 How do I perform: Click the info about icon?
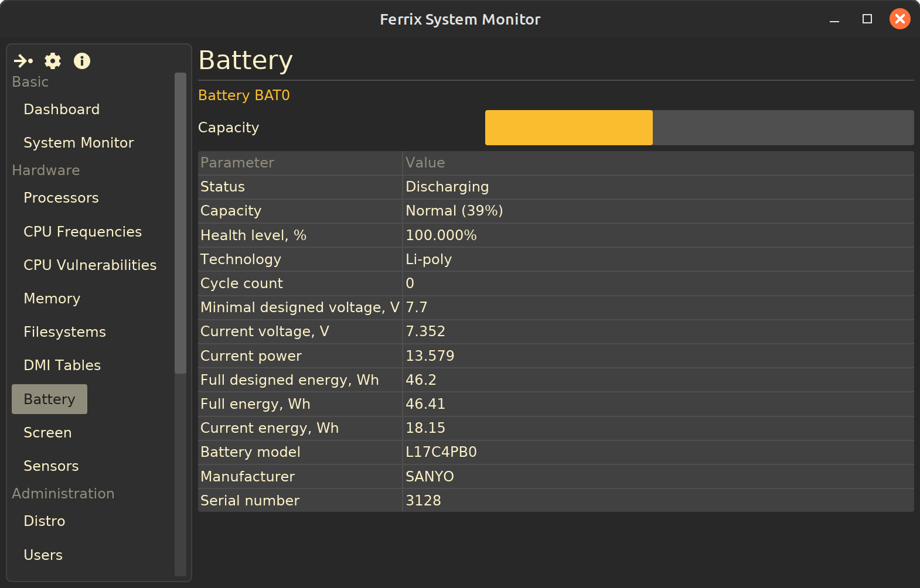82,61
